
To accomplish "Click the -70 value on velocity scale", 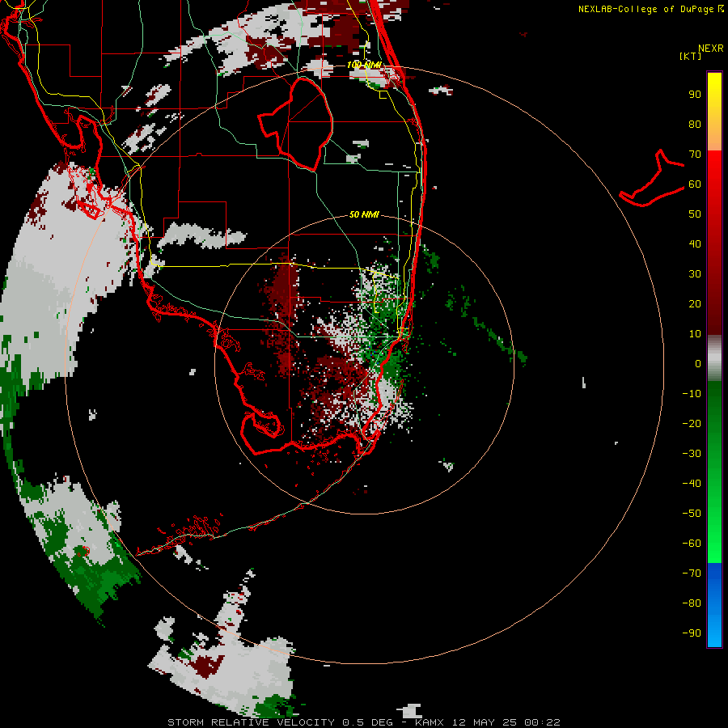I will 692,574.
